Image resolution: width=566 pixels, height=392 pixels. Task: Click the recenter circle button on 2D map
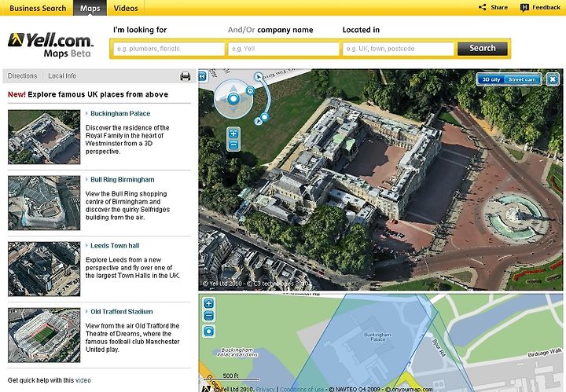tap(208, 331)
